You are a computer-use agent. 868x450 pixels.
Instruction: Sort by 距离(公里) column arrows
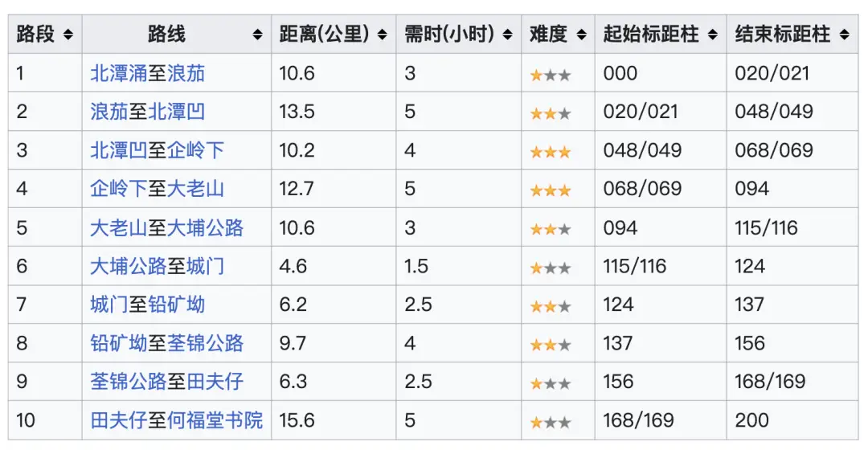point(383,35)
